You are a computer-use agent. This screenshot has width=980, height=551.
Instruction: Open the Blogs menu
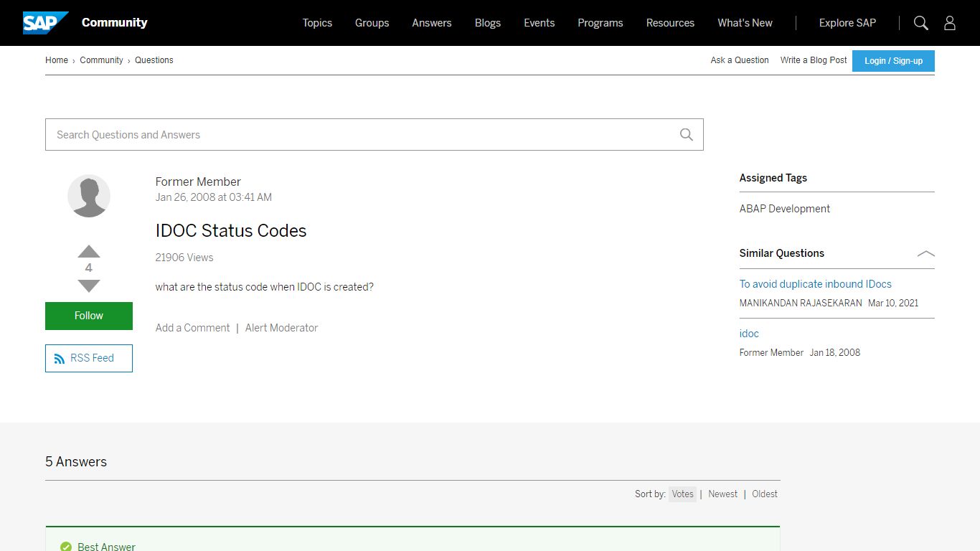point(488,23)
